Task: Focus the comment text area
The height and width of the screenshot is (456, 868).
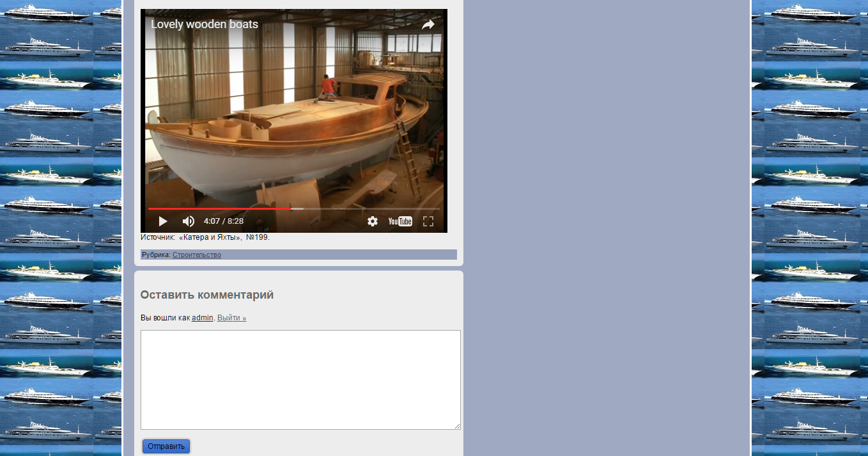Action: pos(300,380)
